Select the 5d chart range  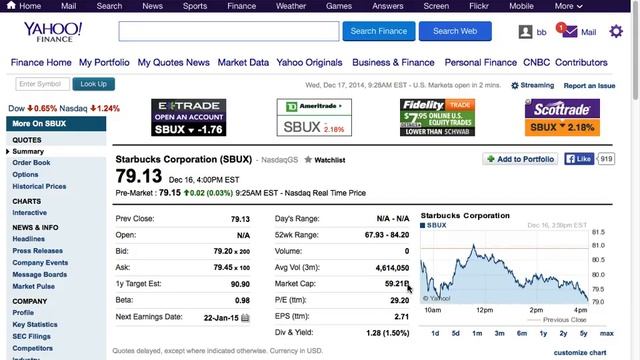[456, 333]
